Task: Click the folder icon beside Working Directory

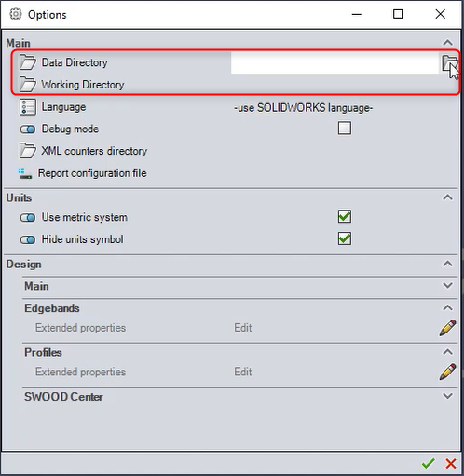Action: pos(28,85)
